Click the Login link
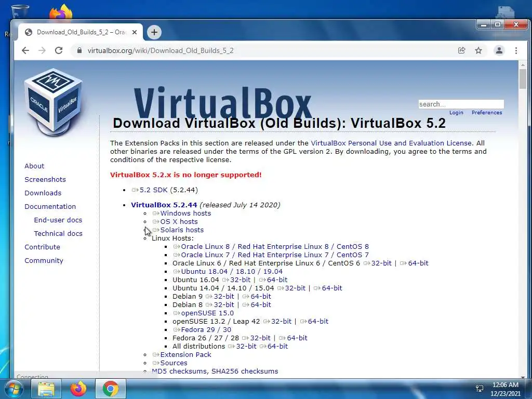 tap(456, 113)
